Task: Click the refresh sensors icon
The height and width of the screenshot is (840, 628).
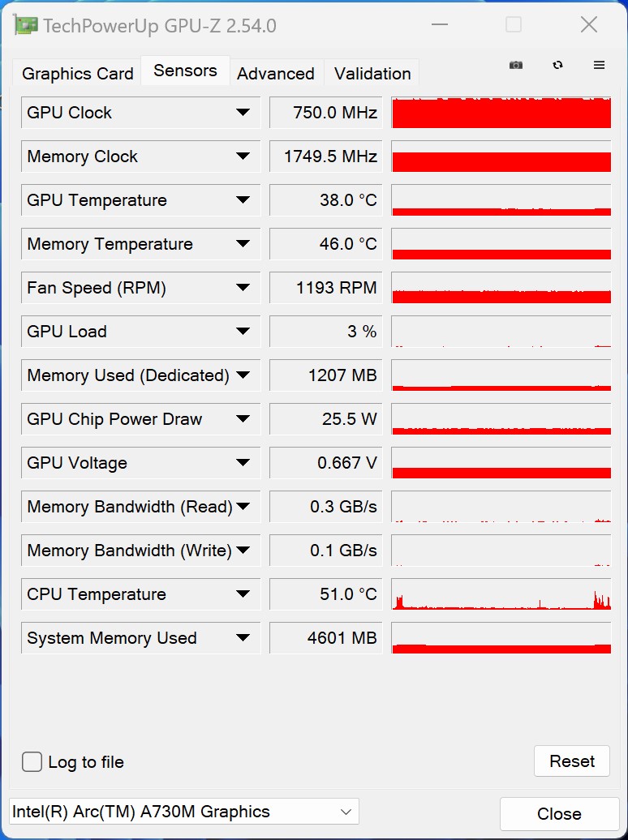Action: tap(557, 66)
